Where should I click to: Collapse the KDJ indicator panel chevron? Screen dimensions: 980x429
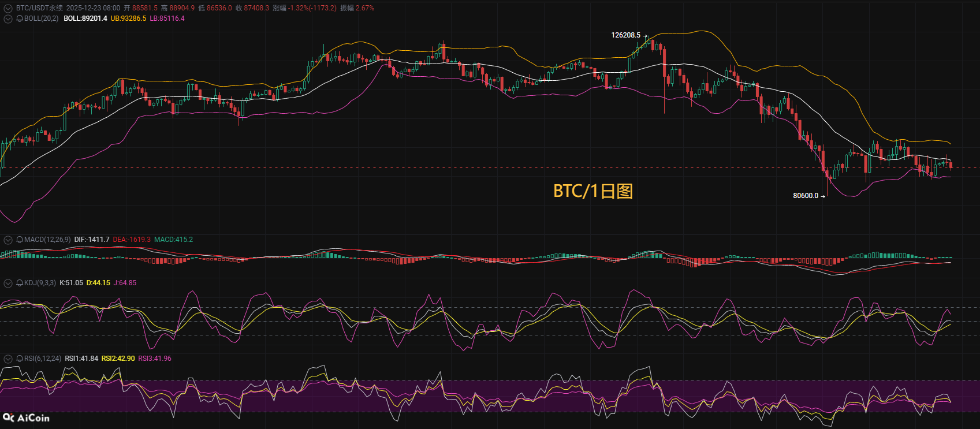[8, 283]
